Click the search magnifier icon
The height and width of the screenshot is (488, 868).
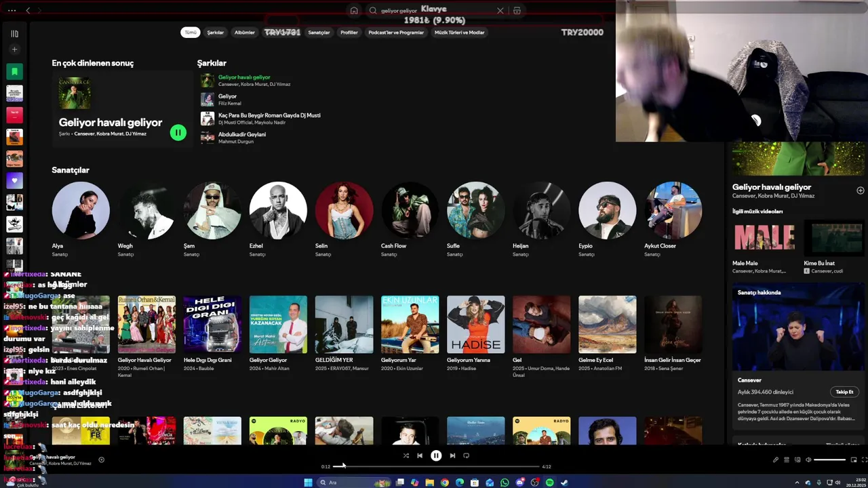pyautogui.click(x=373, y=11)
